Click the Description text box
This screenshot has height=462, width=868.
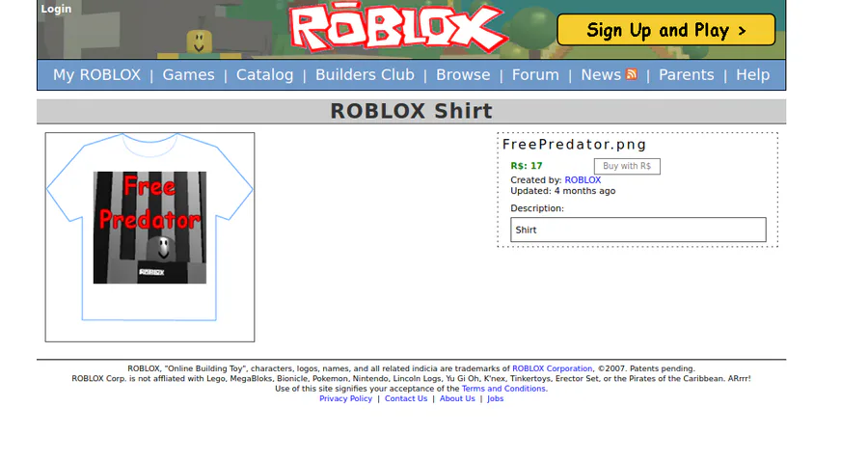[x=638, y=230]
